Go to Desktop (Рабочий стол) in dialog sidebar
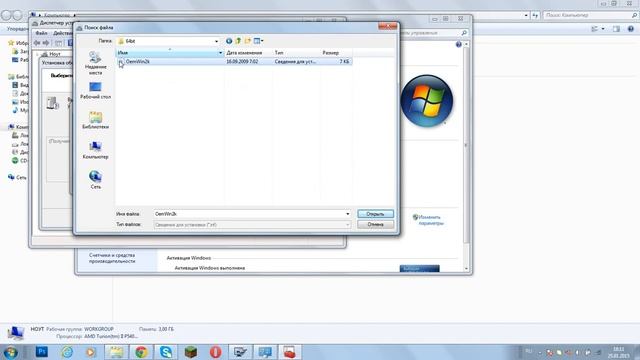Image resolution: width=640 pixels, height=360 pixels. (95, 91)
